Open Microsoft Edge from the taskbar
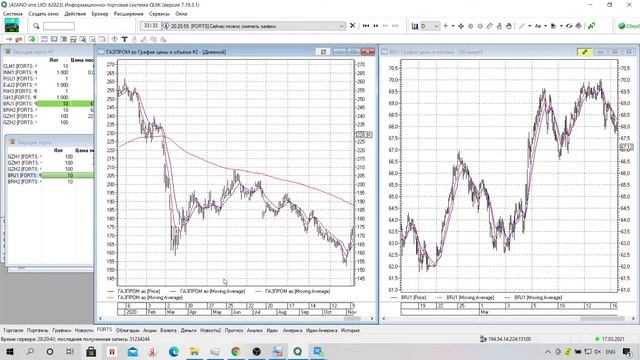 click(173, 351)
